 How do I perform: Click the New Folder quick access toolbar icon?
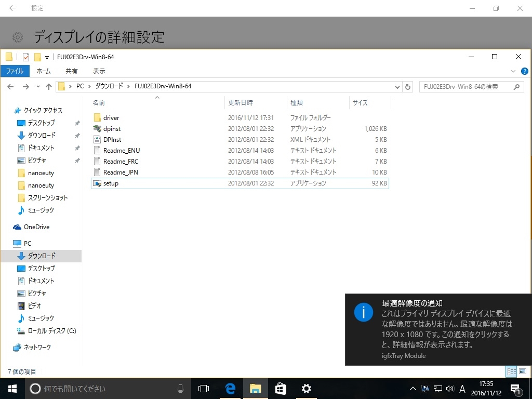(x=37, y=57)
